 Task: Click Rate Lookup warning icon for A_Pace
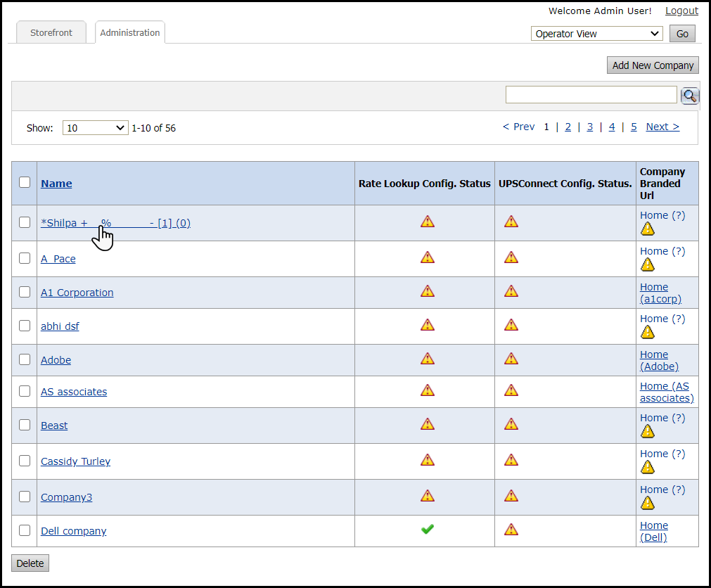click(x=428, y=257)
